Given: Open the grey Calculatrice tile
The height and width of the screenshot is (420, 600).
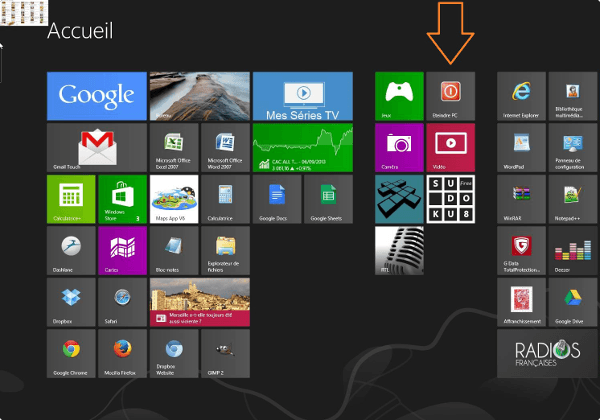Looking at the screenshot, I should point(225,199).
